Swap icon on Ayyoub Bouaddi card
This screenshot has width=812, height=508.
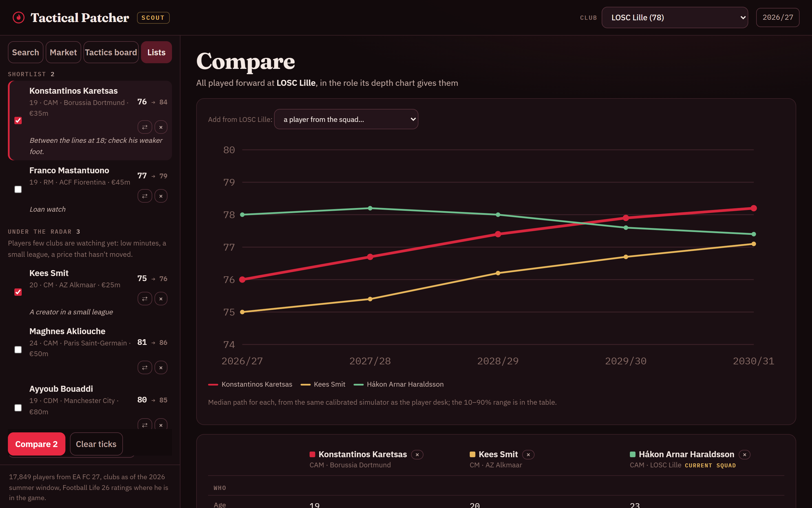click(145, 424)
